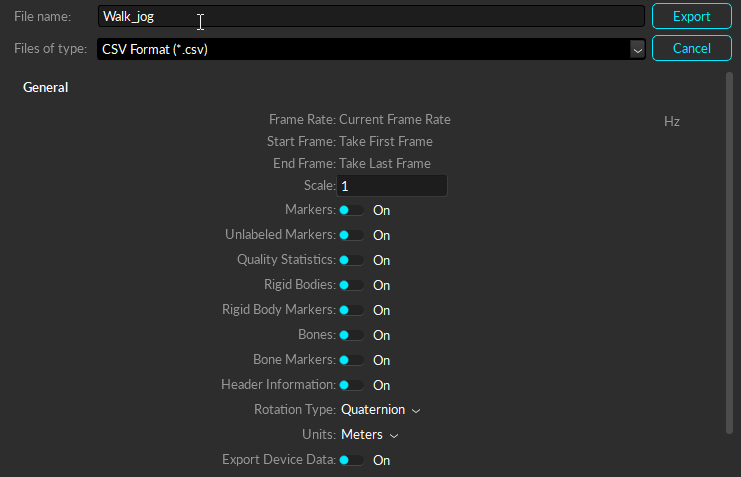741x477 pixels.
Task: Click the Export button
Action: pos(691,16)
